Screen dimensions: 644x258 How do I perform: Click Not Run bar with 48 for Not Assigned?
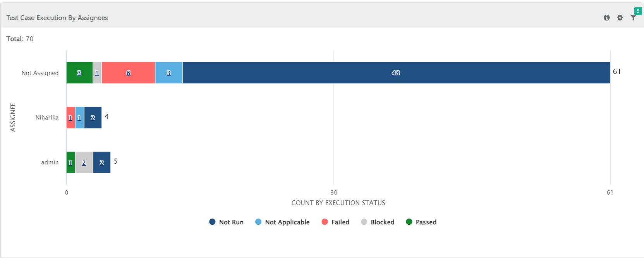pyautogui.click(x=396, y=73)
